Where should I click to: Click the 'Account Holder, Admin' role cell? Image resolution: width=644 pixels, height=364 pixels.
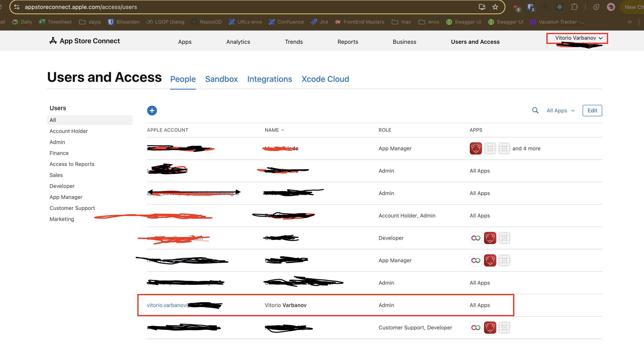tap(407, 216)
